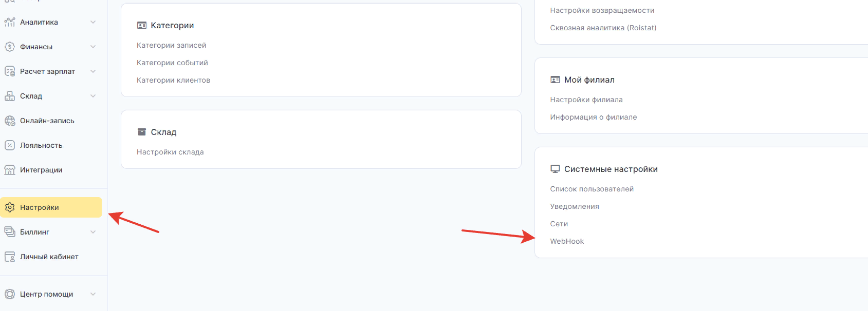The height and width of the screenshot is (311, 868).
Task: Open Биллинг in the sidebar
Action: 35,232
